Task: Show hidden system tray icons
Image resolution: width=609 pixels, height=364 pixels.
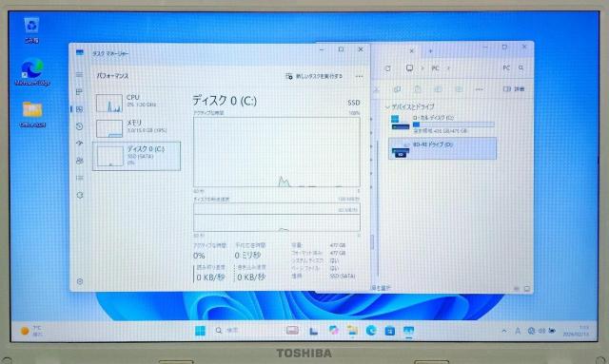Action: click(504, 331)
